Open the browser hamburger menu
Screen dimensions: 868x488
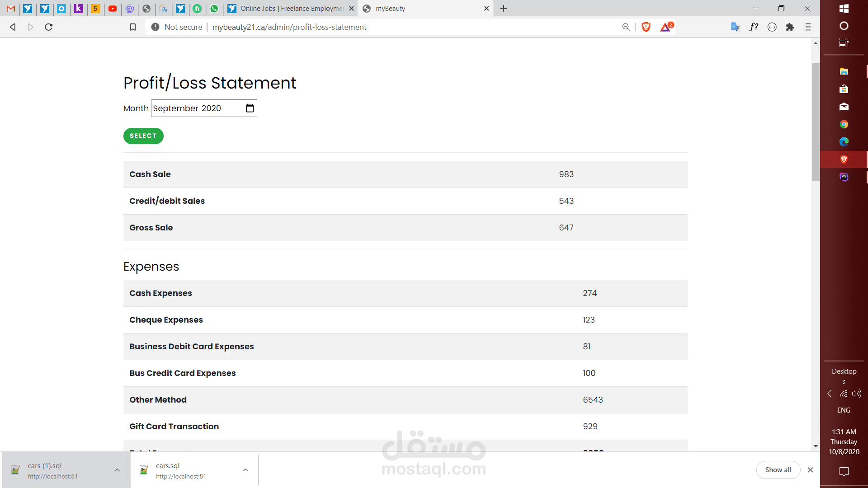click(x=808, y=27)
